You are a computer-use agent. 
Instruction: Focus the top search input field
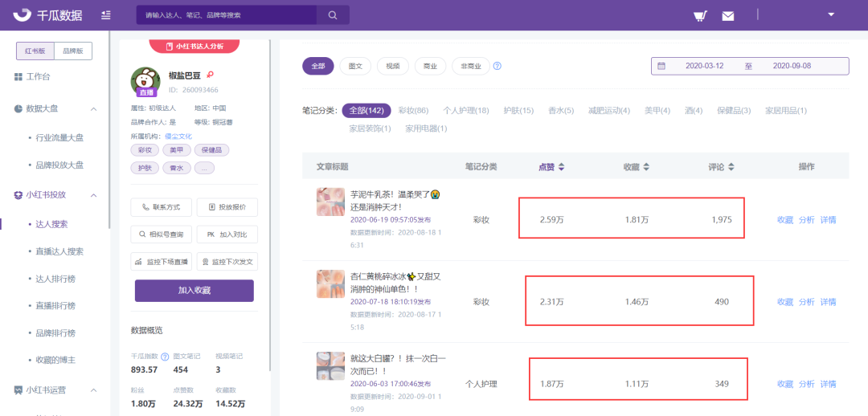pos(227,15)
